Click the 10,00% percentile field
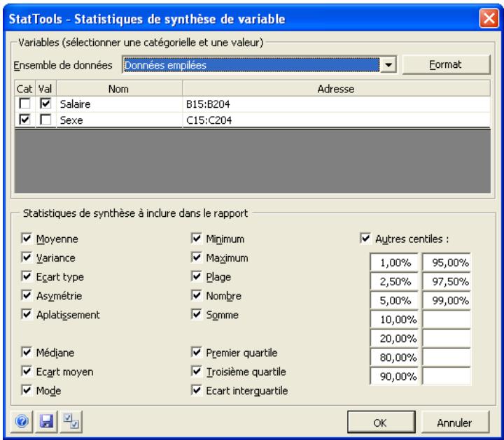Viewport: 504px width, 440px height. click(x=394, y=319)
